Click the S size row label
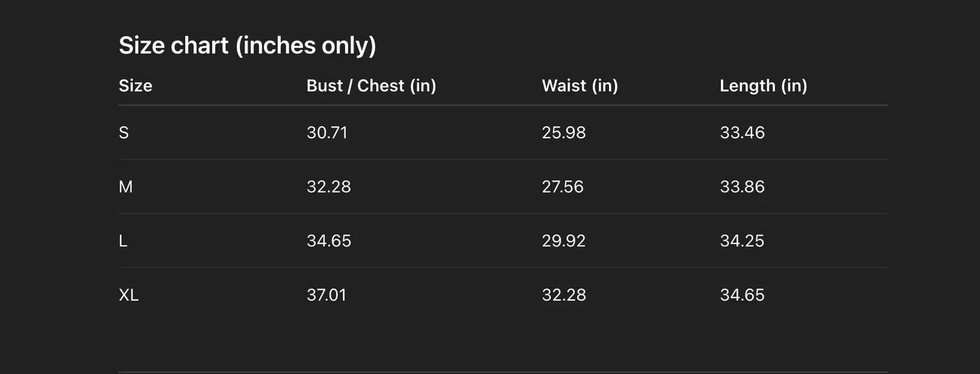Screen dimensions: 980x374 click(x=123, y=132)
